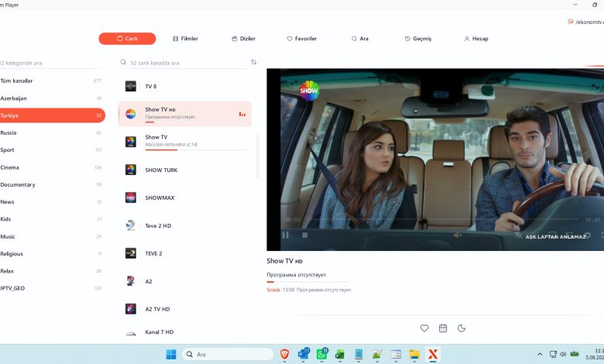Open the Ara search tab
The height and width of the screenshot is (364, 604).
point(360,39)
